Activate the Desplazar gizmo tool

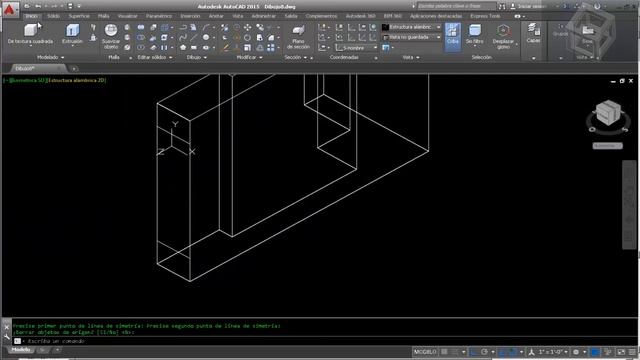503,37
